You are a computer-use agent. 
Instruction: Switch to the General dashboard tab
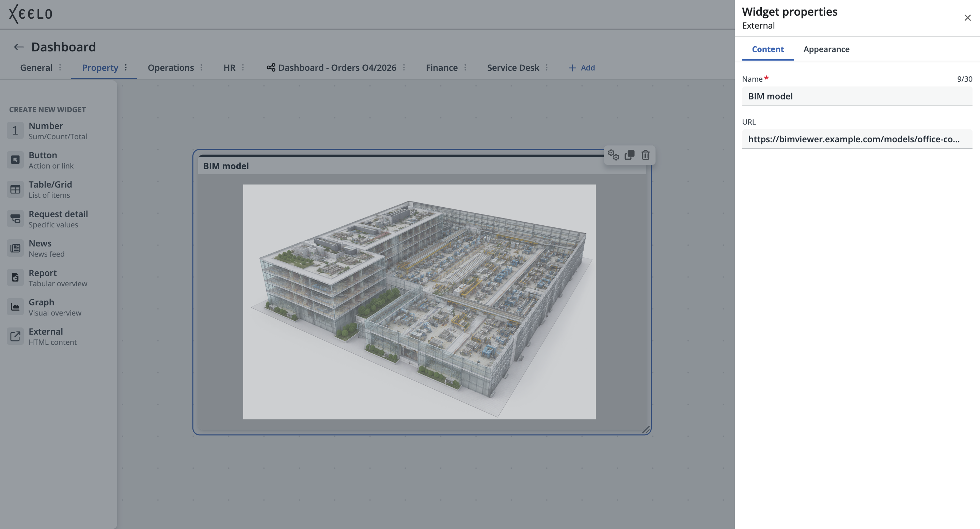36,68
